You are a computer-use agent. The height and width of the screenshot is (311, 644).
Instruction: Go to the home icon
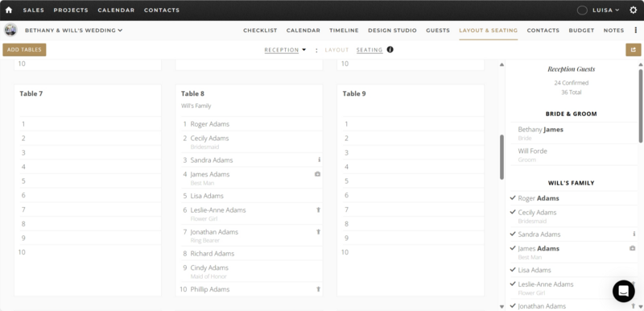(9, 10)
